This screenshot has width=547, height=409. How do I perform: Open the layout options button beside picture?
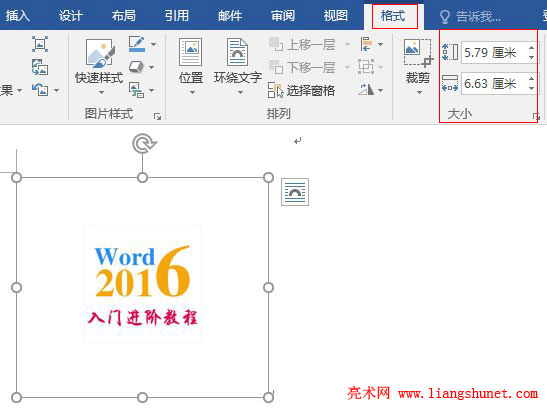pos(295,192)
